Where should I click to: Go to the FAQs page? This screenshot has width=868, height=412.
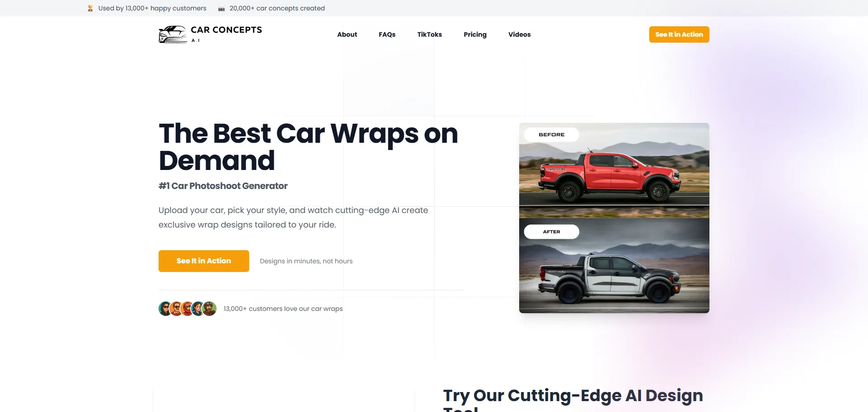[387, 34]
